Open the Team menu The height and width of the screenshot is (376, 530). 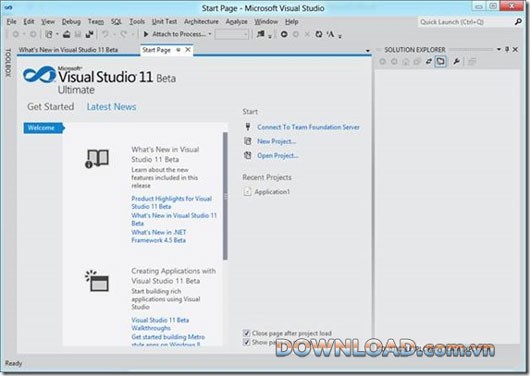(96, 22)
